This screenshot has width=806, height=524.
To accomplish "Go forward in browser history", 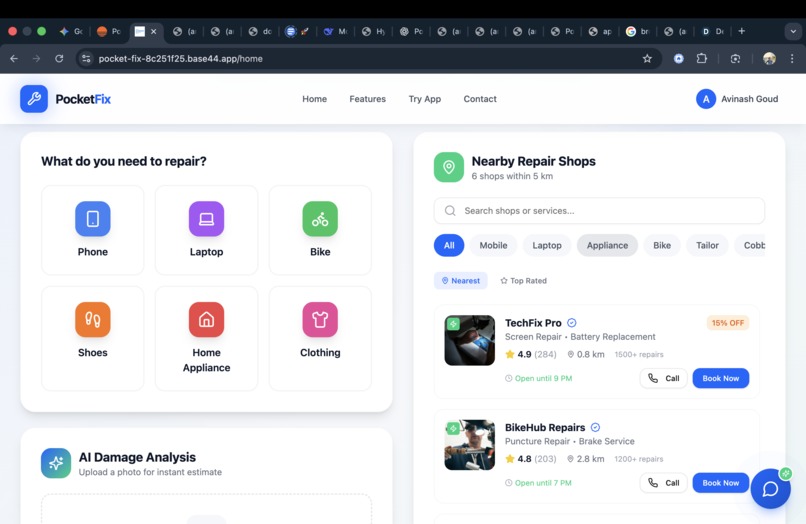I will point(36,59).
